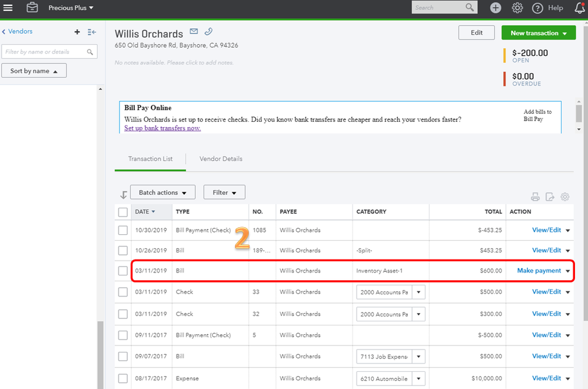Check the Check no. 32 row
The image size is (588, 389).
click(123, 314)
